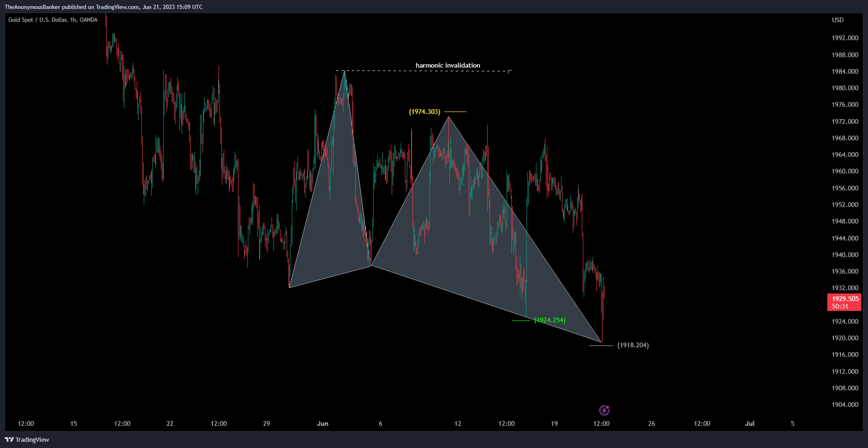Click the 1940.000 price axis value

click(x=845, y=255)
